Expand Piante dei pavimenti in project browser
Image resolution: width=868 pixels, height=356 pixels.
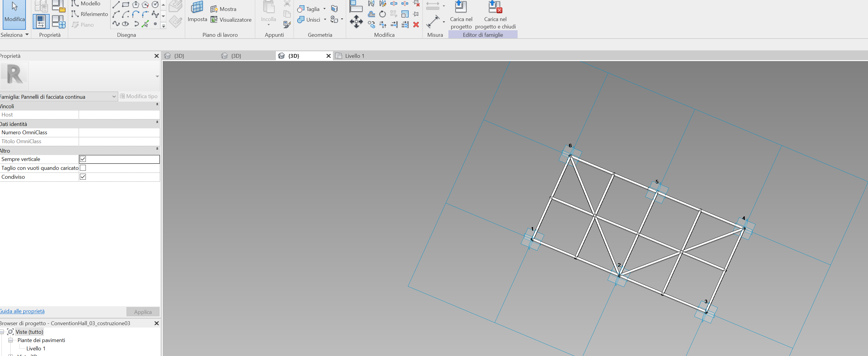(x=11, y=340)
